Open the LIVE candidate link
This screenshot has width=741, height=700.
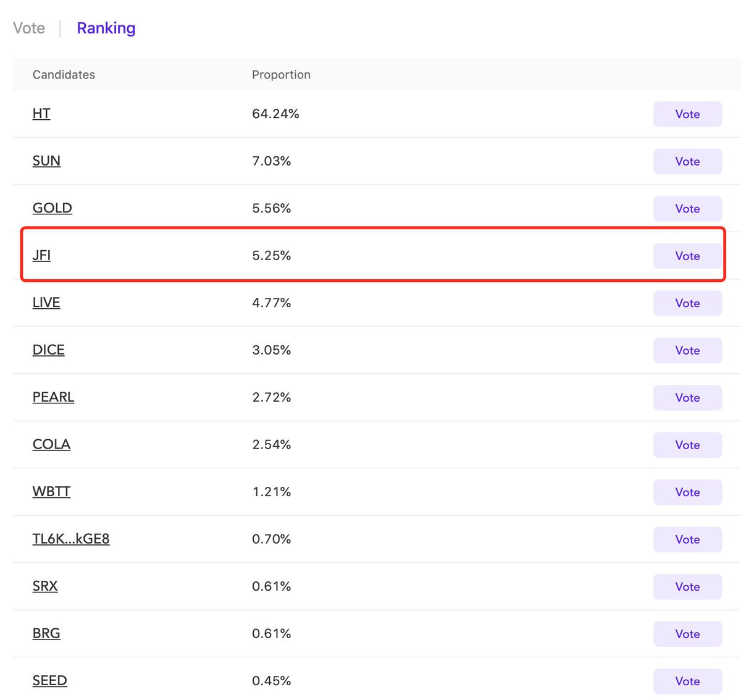click(46, 303)
